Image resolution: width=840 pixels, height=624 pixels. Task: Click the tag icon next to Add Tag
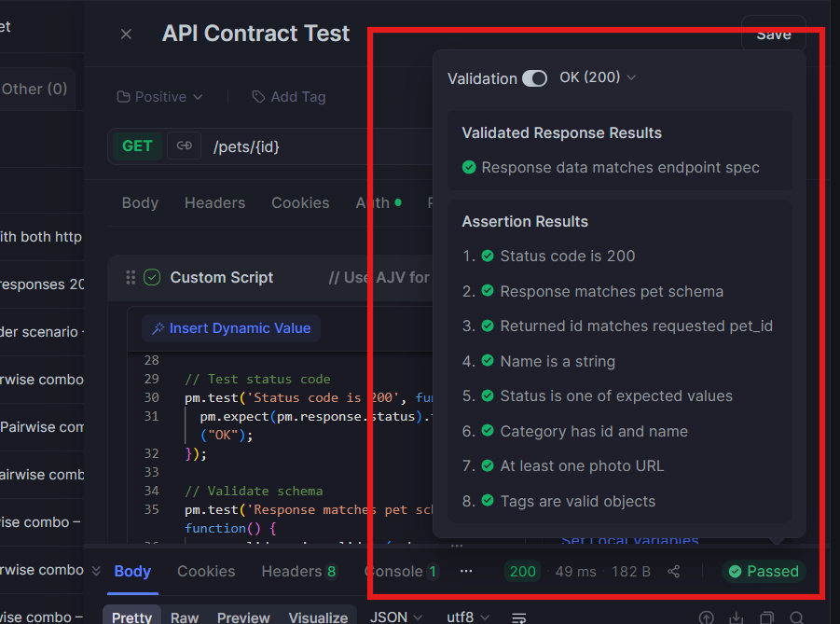(257, 96)
